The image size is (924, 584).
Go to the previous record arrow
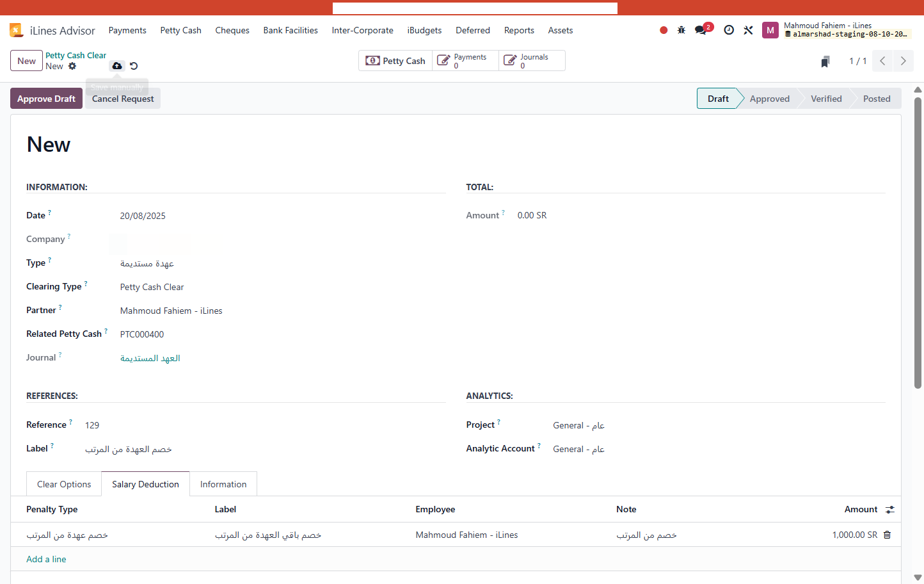point(882,61)
